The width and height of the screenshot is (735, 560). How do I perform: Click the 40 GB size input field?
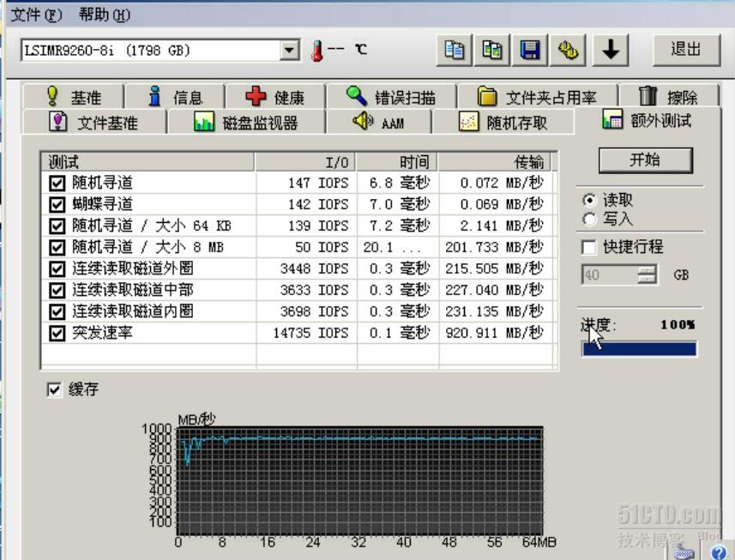click(x=610, y=274)
